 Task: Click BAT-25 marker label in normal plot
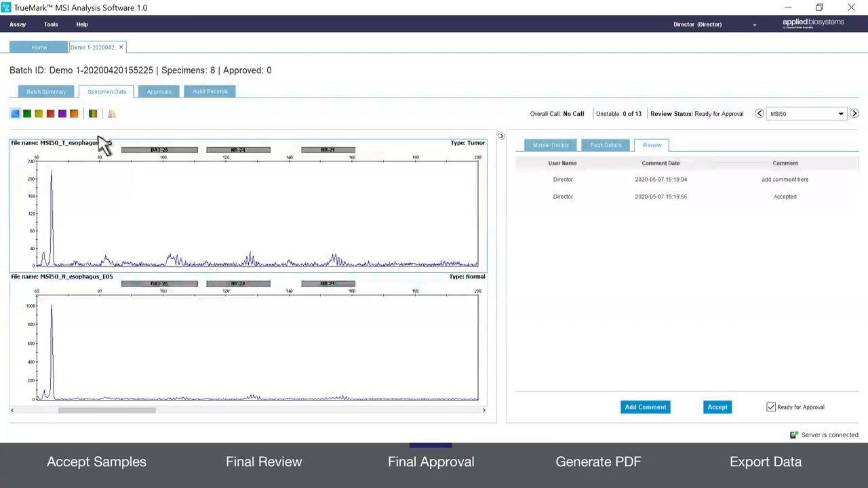[x=159, y=283]
